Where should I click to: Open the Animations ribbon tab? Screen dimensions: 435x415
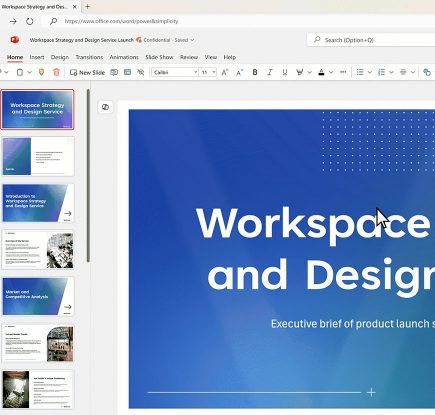click(124, 57)
